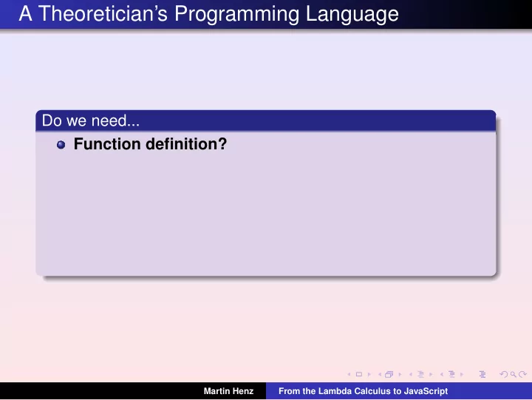Go to previous subsection arrow

[x=411, y=374]
